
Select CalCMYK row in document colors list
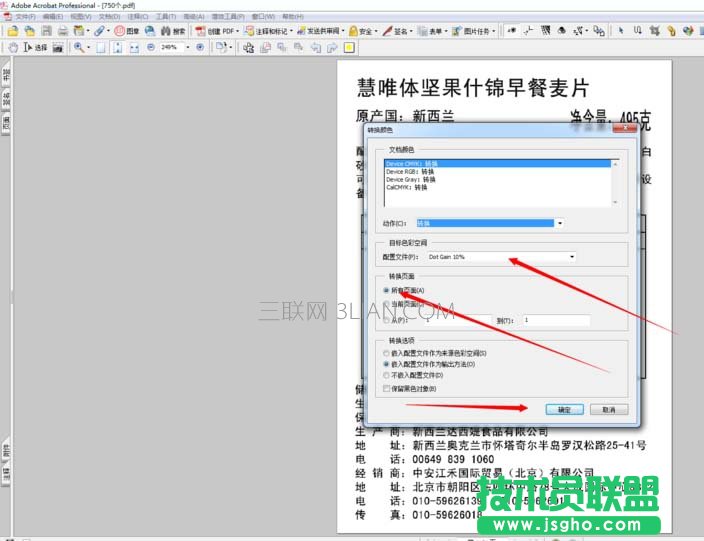497,187
